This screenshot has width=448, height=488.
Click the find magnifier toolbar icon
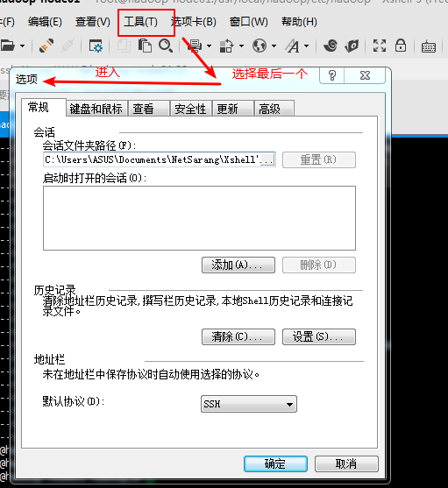coord(166,46)
